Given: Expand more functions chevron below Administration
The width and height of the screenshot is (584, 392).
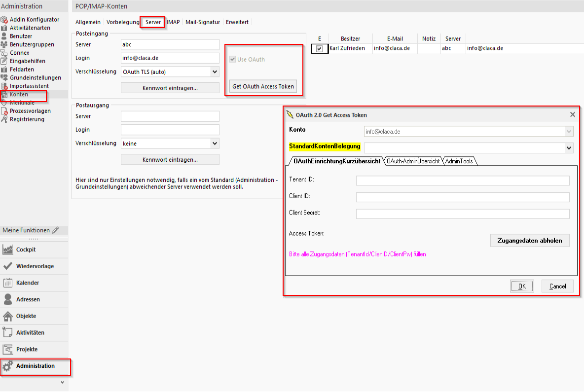Looking at the screenshot, I should pos(62,382).
